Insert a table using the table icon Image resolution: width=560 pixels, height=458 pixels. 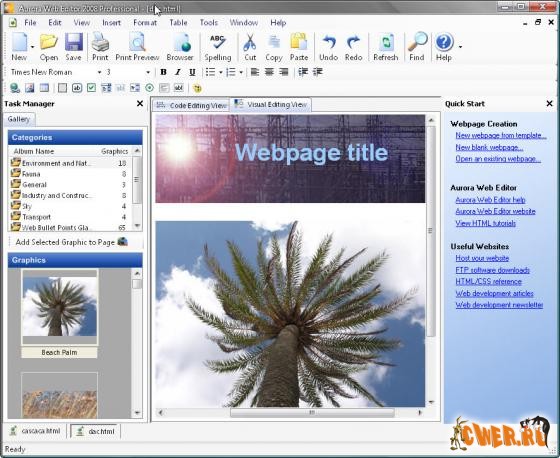point(44,88)
